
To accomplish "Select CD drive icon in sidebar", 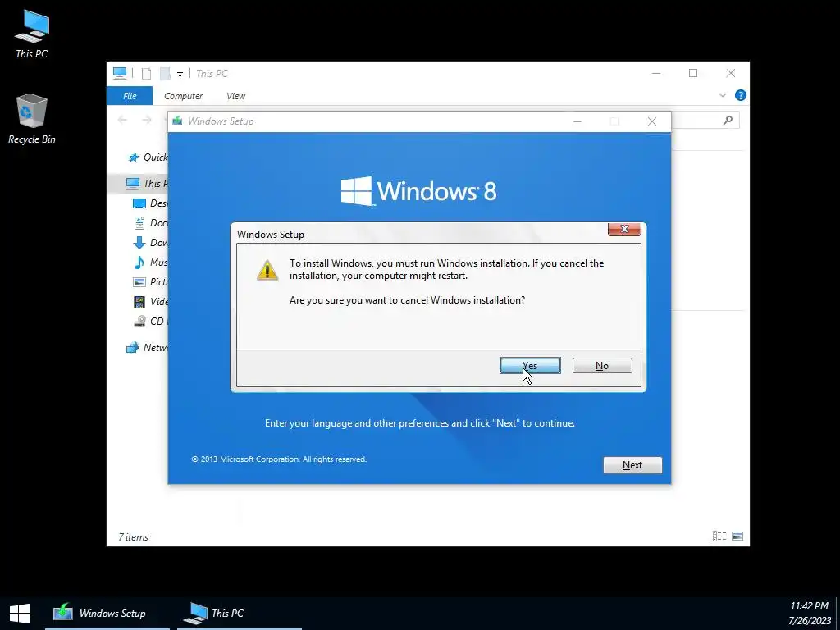I will (x=139, y=322).
